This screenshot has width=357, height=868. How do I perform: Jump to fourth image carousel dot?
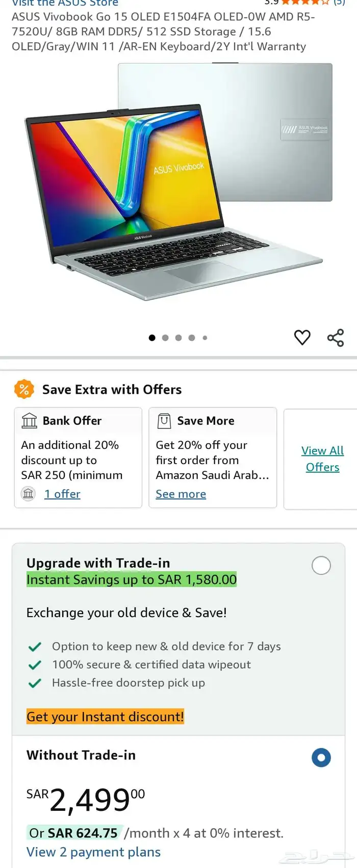(x=192, y=338)
